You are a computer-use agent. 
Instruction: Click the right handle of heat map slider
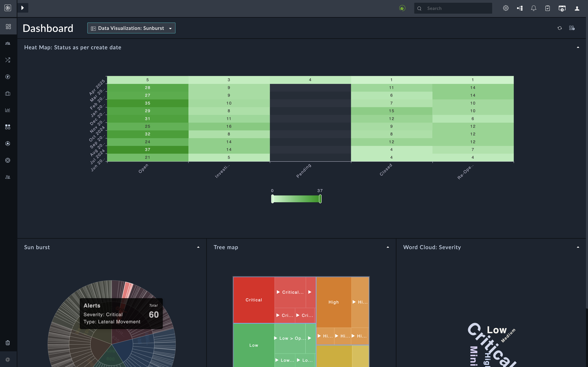pyautogui.click(x=320, y=199)
